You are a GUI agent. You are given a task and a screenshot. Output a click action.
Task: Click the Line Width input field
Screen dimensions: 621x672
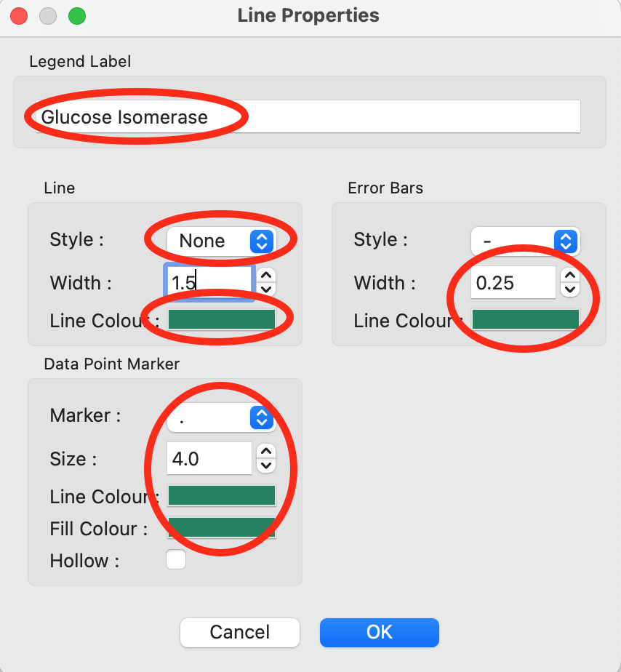coord(209,282)
